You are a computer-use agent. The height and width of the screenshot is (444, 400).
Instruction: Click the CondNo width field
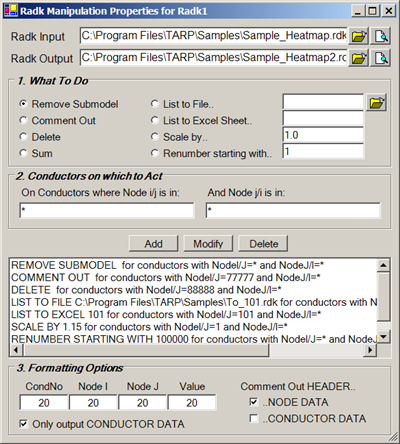point(44,403)
